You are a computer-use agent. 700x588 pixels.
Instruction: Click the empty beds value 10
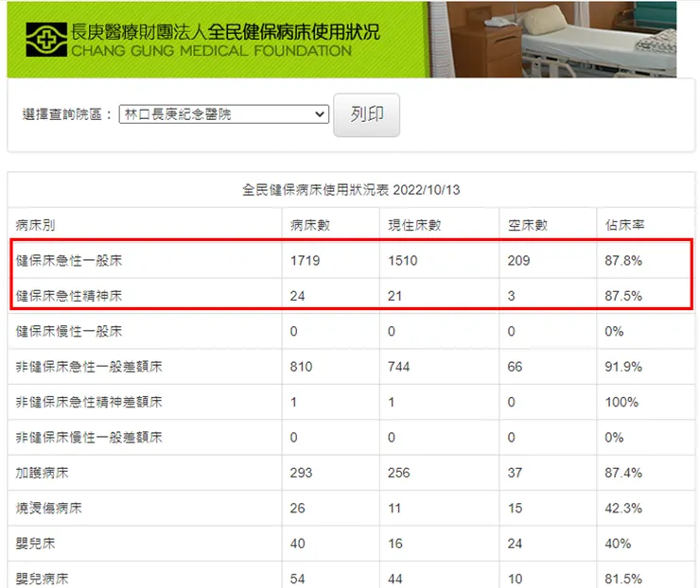[x=515, y=579]
